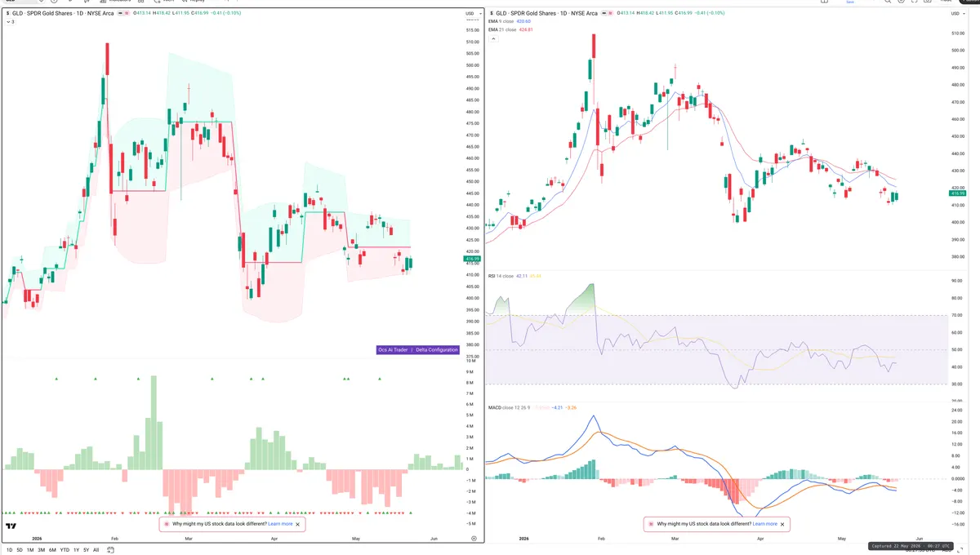Viewport: 980px width, 555px height.
Task: Select the EMA 9 close legend
Action: point(502,22)
